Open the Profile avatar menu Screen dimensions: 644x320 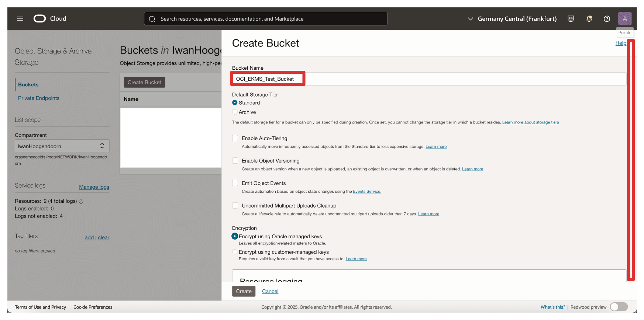click(624, 19)
